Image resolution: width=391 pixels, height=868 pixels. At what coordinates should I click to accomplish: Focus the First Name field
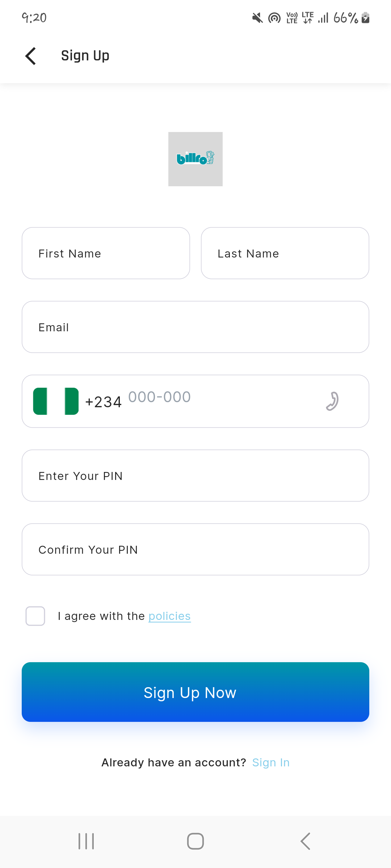[x=106, y=253]
